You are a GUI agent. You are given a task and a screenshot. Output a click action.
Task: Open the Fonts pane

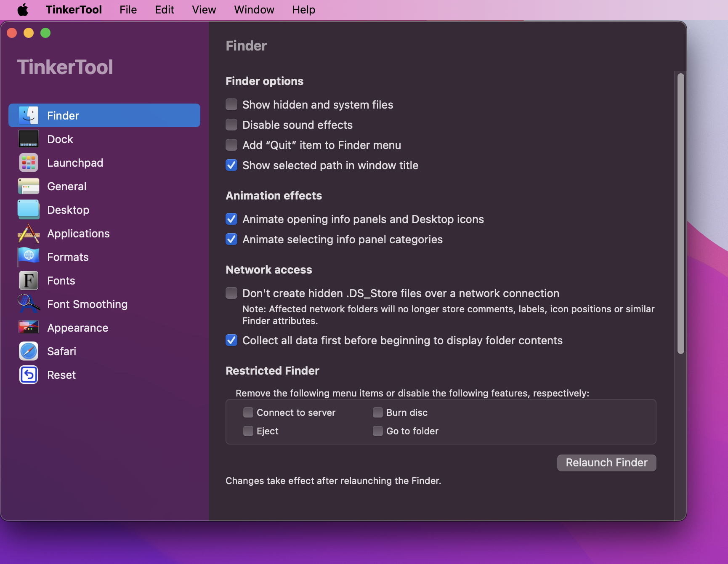point(61,280)
